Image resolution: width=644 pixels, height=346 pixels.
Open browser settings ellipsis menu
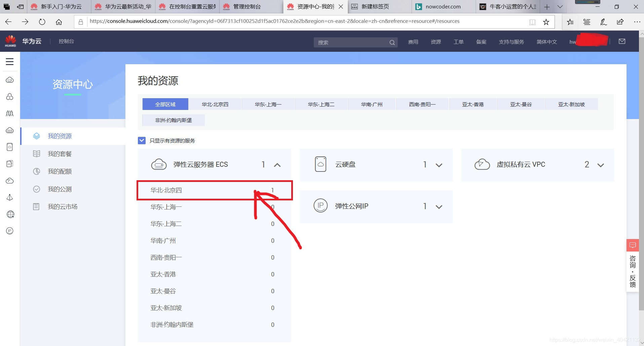[637, 22]
